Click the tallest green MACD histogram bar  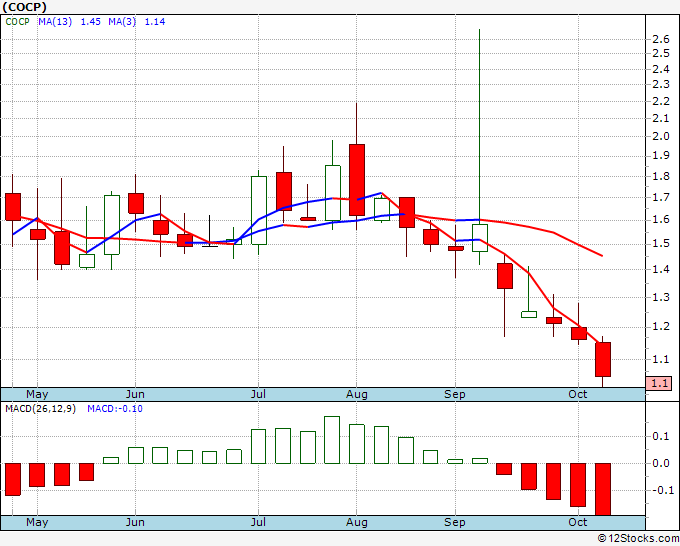tap(332, 440)
